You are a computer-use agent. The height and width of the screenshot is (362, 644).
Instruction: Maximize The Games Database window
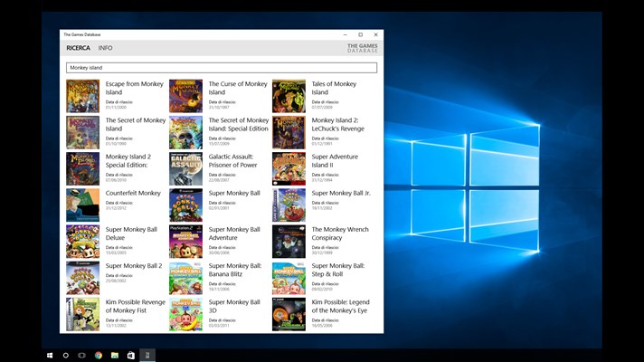(361, 35)
